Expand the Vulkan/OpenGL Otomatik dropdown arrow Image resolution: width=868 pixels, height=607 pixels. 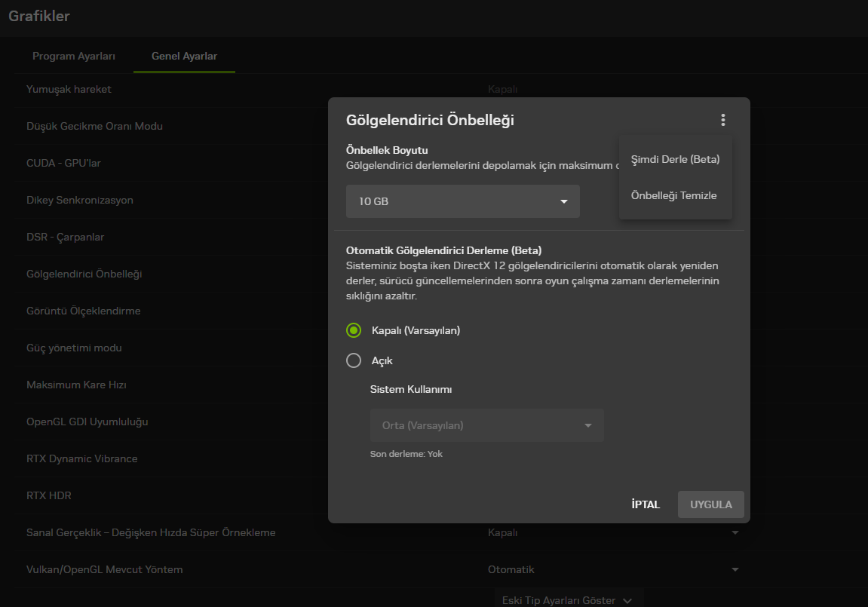point(735,569)
